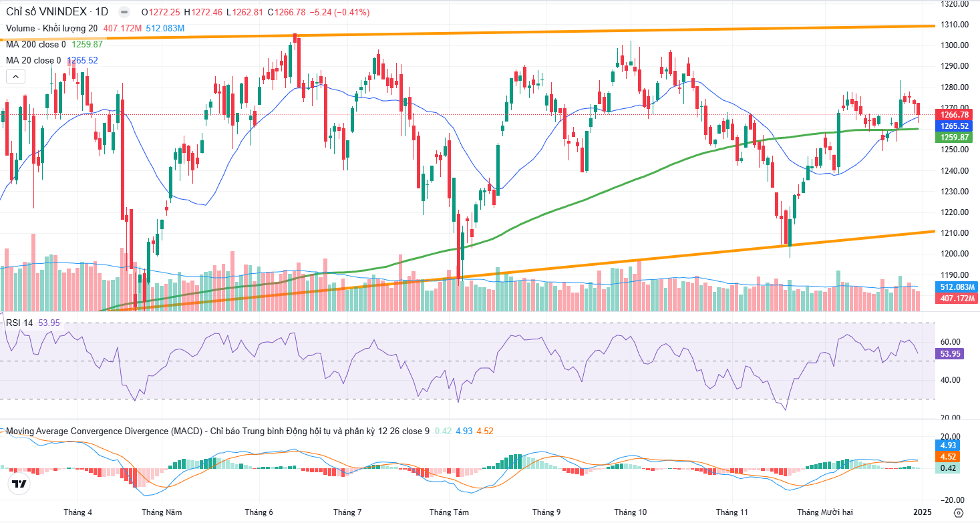Open chart settings gear icon

point(959,512)
